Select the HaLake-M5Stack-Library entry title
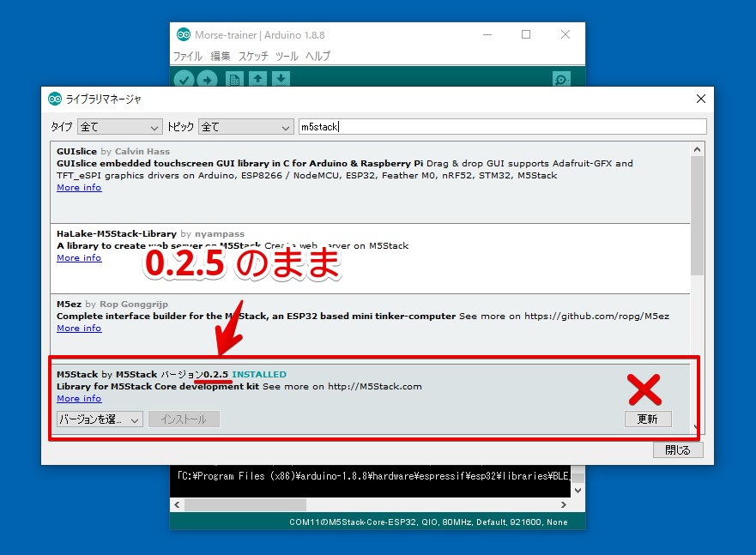Screen dimensions: 756x555 pos(150,233)
